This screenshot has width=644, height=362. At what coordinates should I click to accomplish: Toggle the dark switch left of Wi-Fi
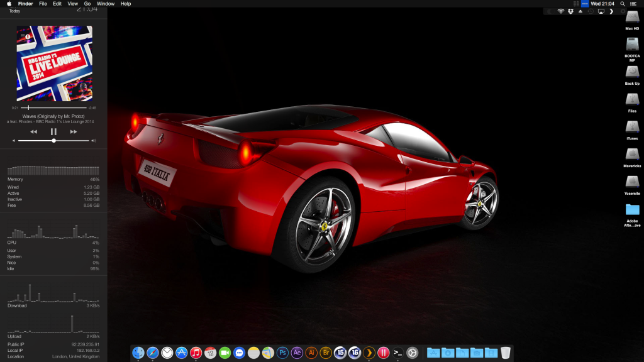[550, 11]
